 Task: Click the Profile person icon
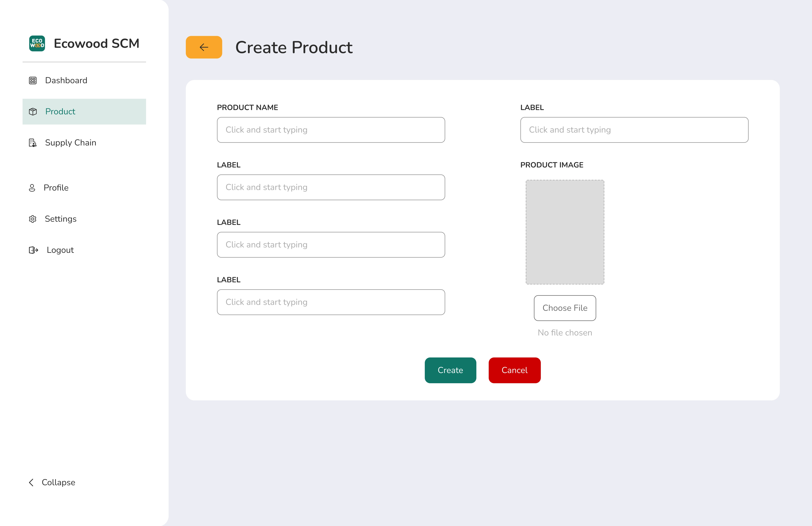pyautogui.click(x=32, y=188)
